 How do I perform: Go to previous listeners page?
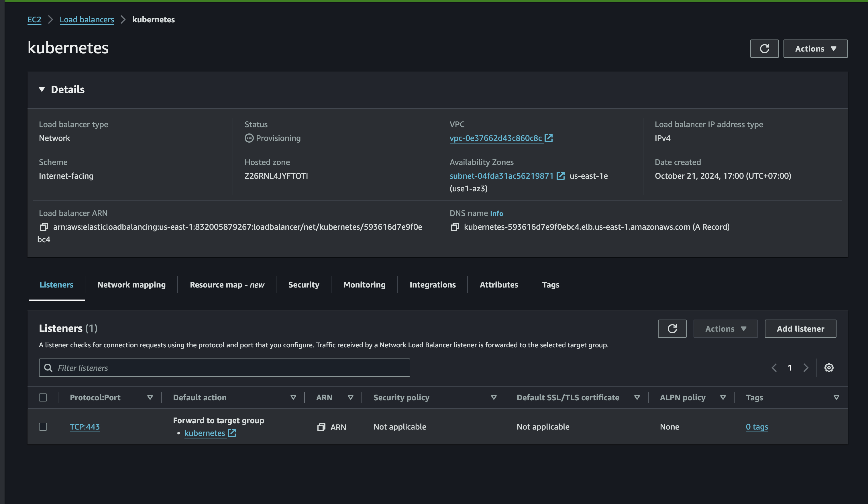click(774, 368)
